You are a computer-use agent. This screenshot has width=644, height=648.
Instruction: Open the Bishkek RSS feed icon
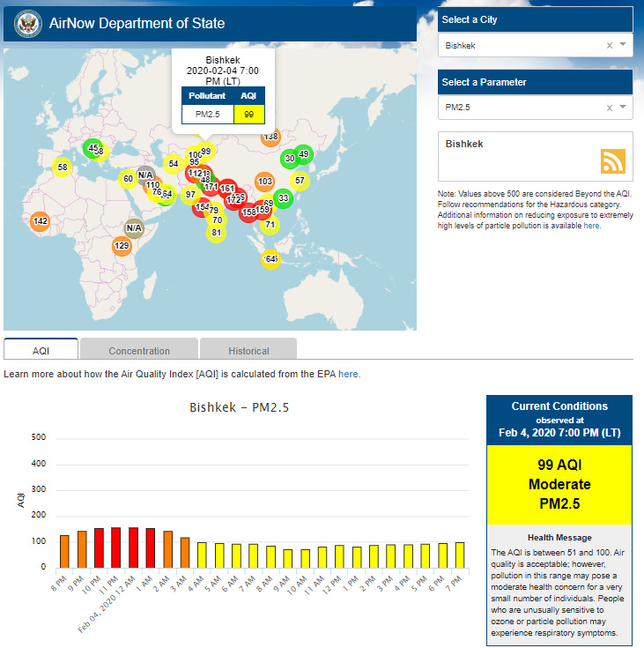612,161
